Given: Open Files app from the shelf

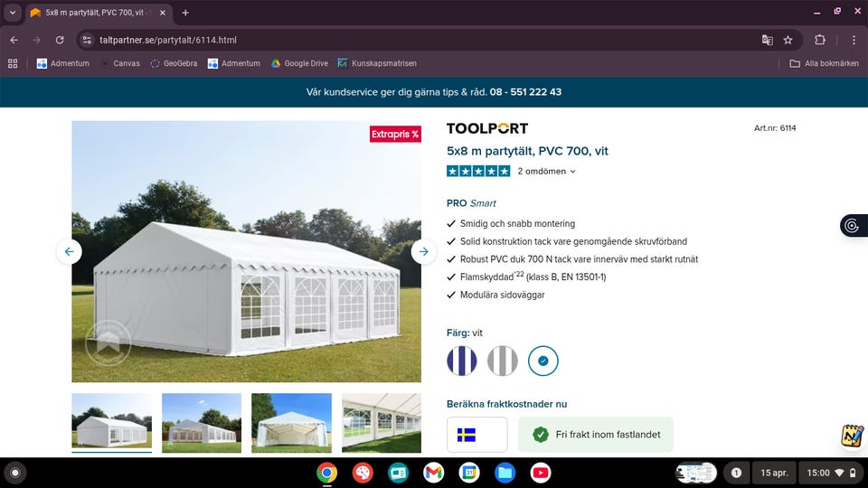Looking at the screenshot, I should (505, 473).
